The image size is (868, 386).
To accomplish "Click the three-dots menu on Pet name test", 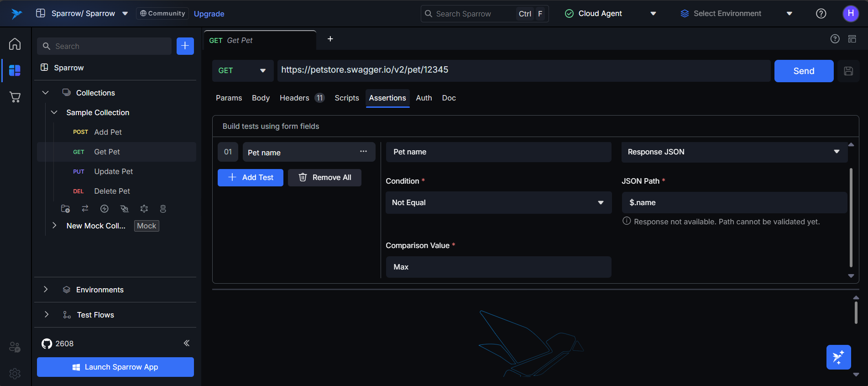I will 363,152.
